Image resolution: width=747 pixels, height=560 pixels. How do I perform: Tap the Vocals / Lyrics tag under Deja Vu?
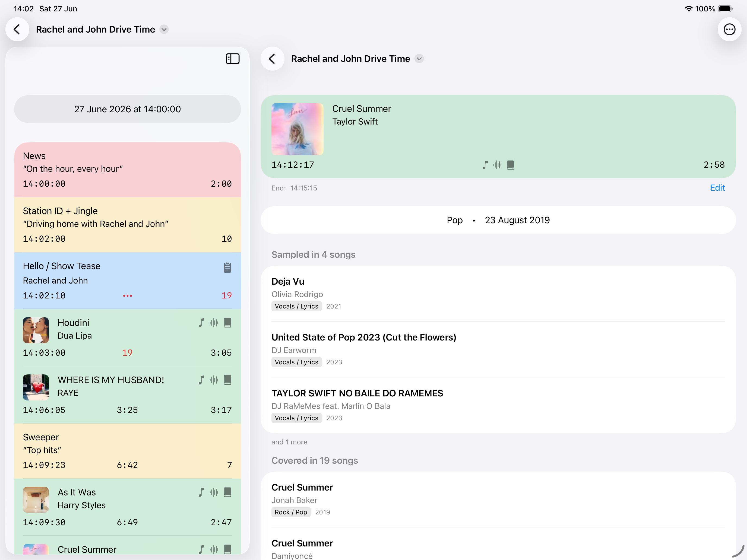point(296,307)
